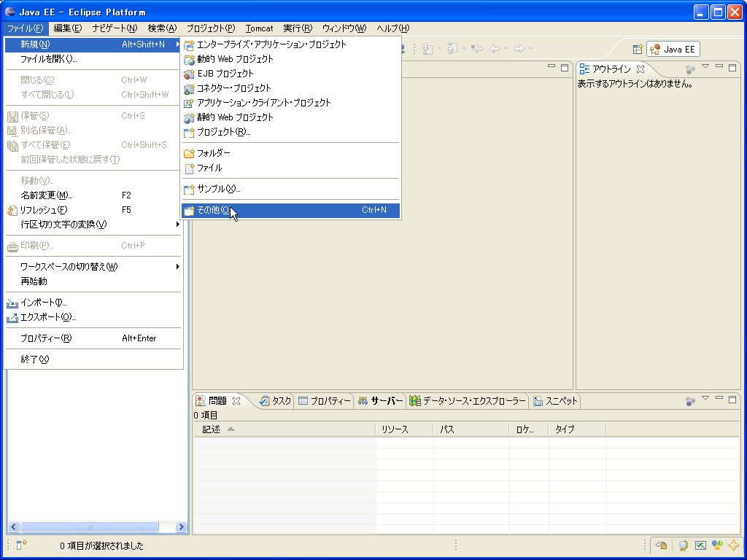Click the colored balls icon in status bar
The image size is (747, 560).
(717, 545)
